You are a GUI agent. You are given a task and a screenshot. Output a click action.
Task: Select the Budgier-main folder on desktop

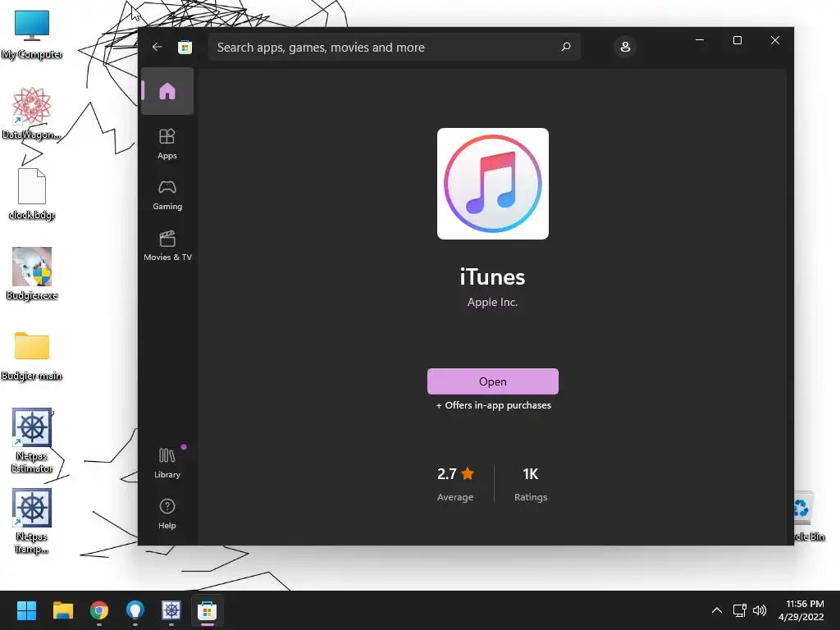pyautogui.click(x=32, y=356)
